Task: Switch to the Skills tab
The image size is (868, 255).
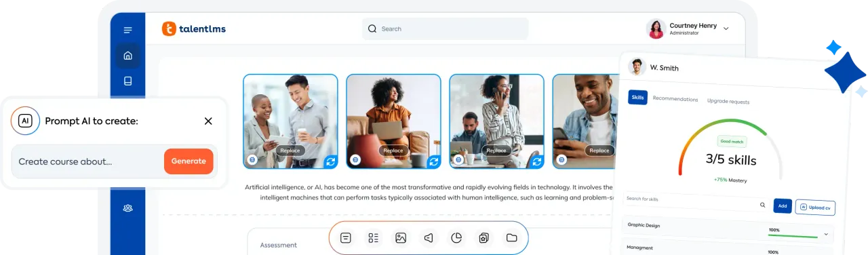Action: point(637,97)
